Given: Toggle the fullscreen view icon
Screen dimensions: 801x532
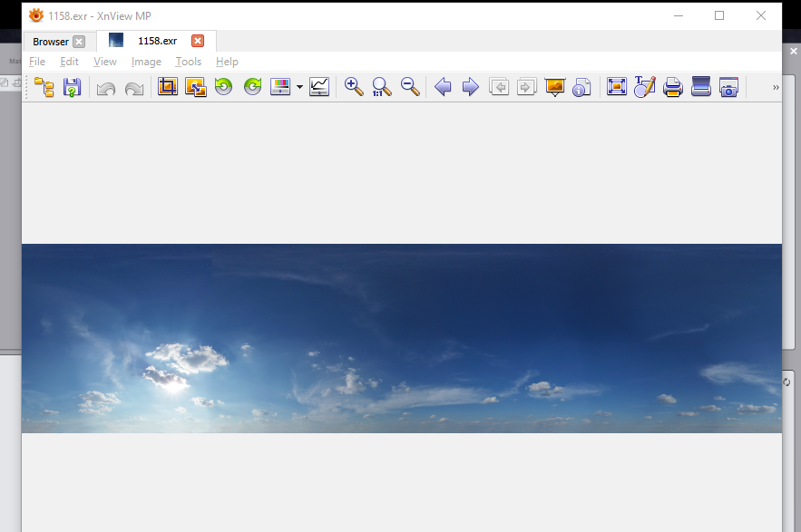Looking at the screenshot, I should pyautogui.click(x=617, y=87).
